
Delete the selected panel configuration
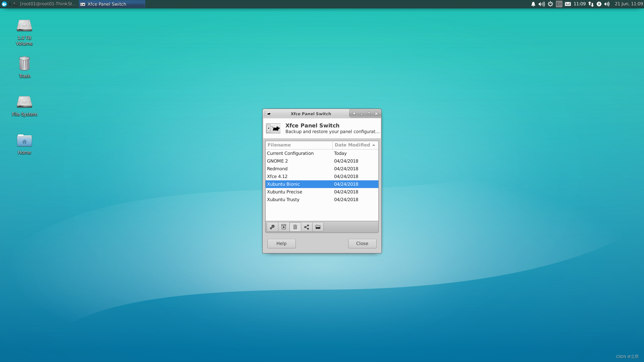(295, 227)
